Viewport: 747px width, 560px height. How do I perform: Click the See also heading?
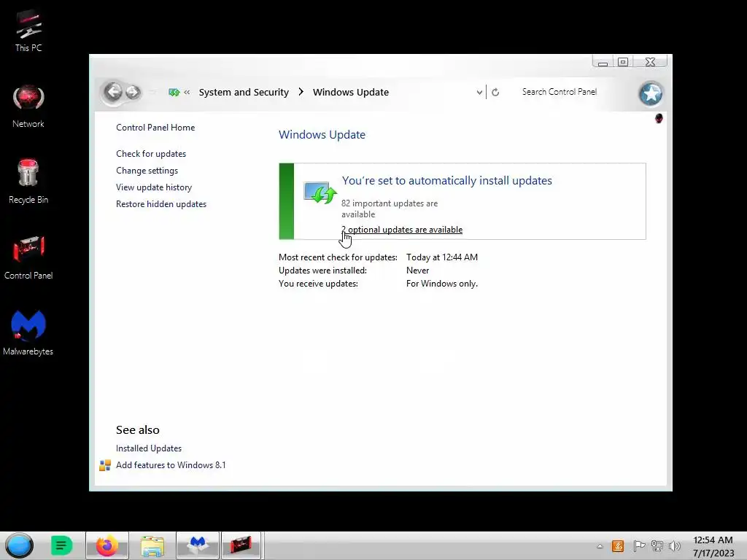point(138,430)
